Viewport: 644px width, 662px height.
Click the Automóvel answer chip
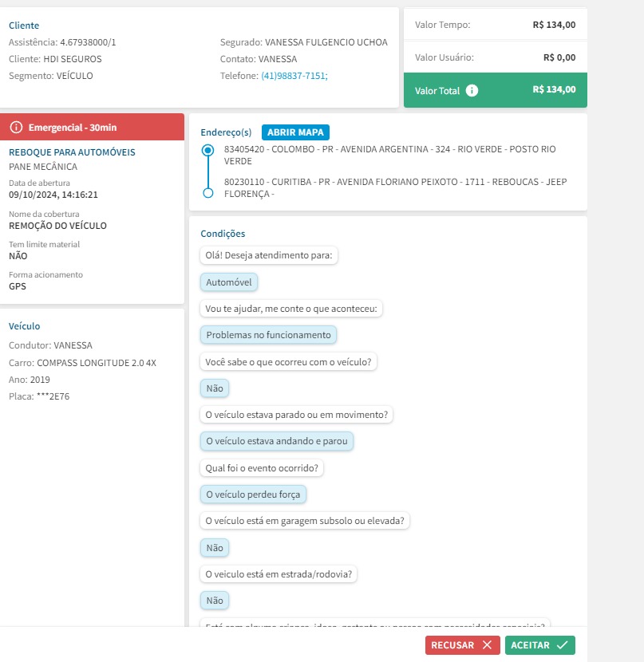pos(229,282)
